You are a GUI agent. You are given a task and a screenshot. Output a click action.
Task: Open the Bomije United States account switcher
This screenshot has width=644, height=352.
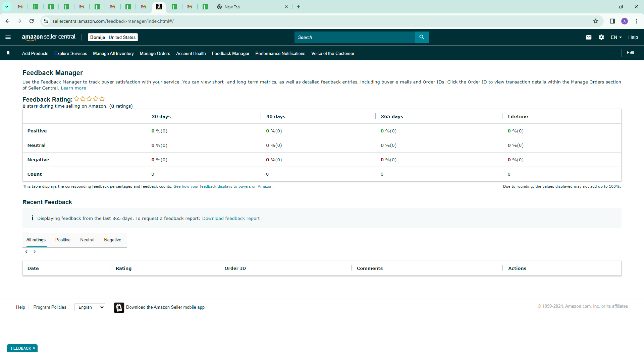pos(113,37)
